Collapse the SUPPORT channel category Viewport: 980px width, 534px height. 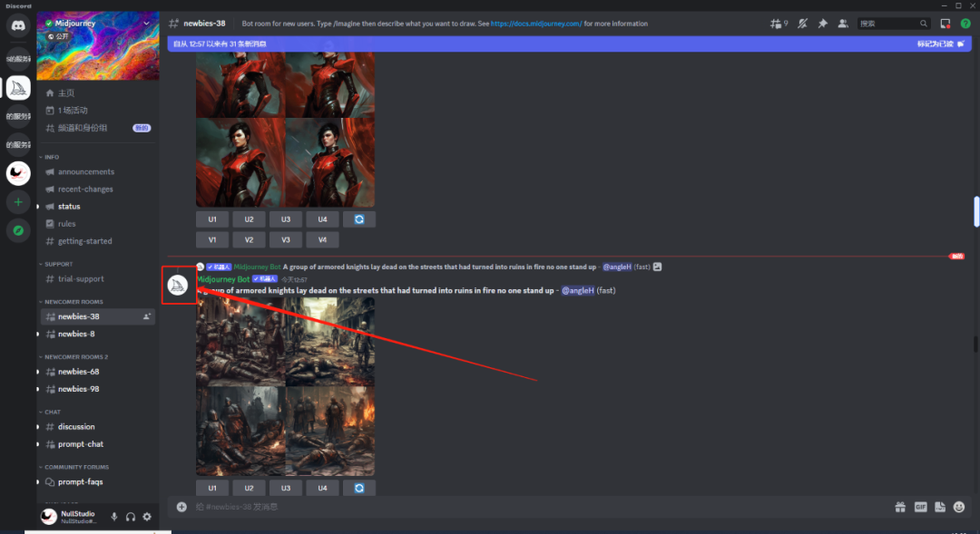(56, 264)
